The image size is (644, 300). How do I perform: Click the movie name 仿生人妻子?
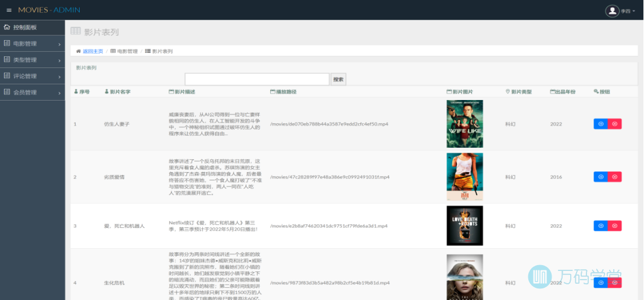click(117, 124)
